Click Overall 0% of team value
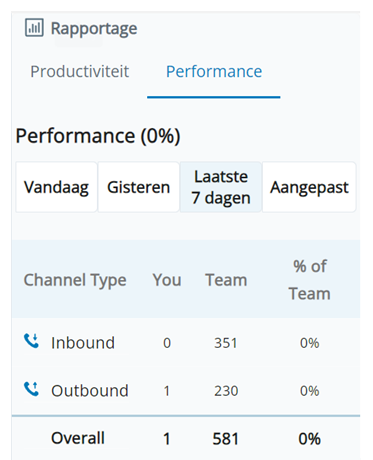 [310, 439]
